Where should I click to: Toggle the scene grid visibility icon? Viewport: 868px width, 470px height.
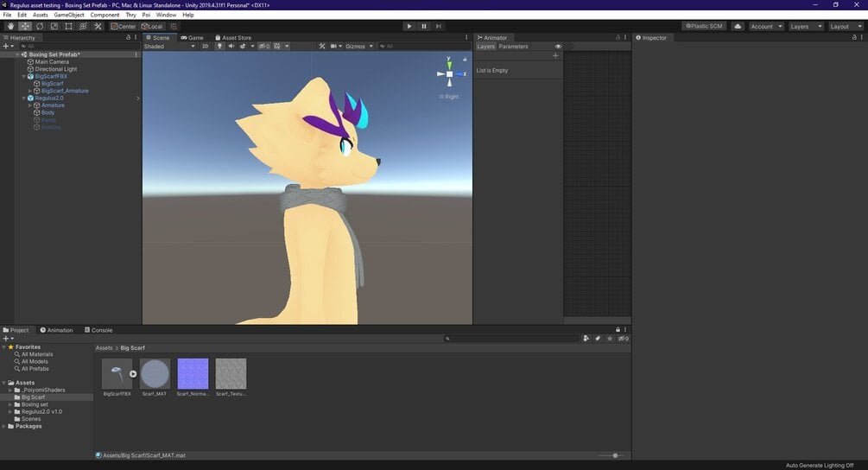click(277, 47)
